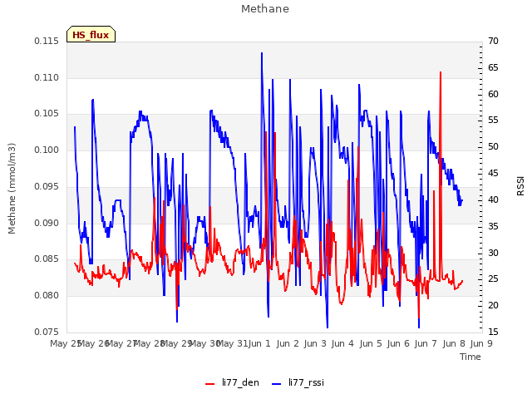Click the Jun 6 date label
The width and height of the screenshot is (532, 399).
(x=398, y=343)
